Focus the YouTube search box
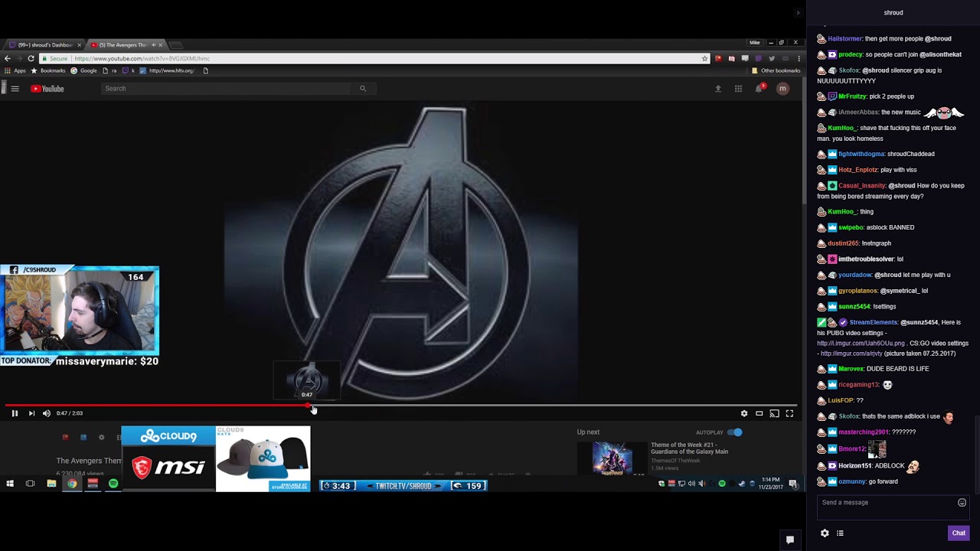This screenshot has width=980, height=551. click(227, 89)
